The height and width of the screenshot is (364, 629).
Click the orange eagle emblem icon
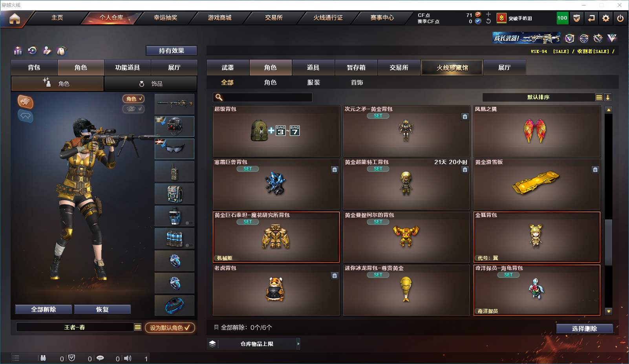(25, 102)
